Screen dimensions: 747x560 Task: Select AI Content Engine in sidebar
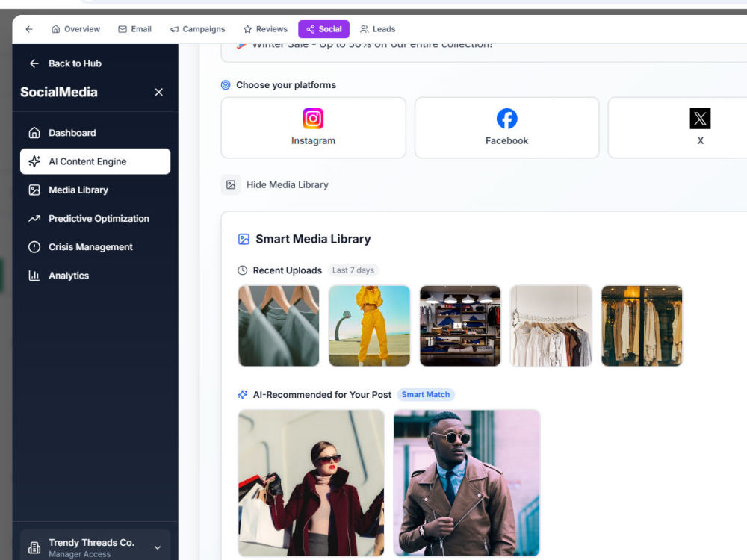click(96, 161)
